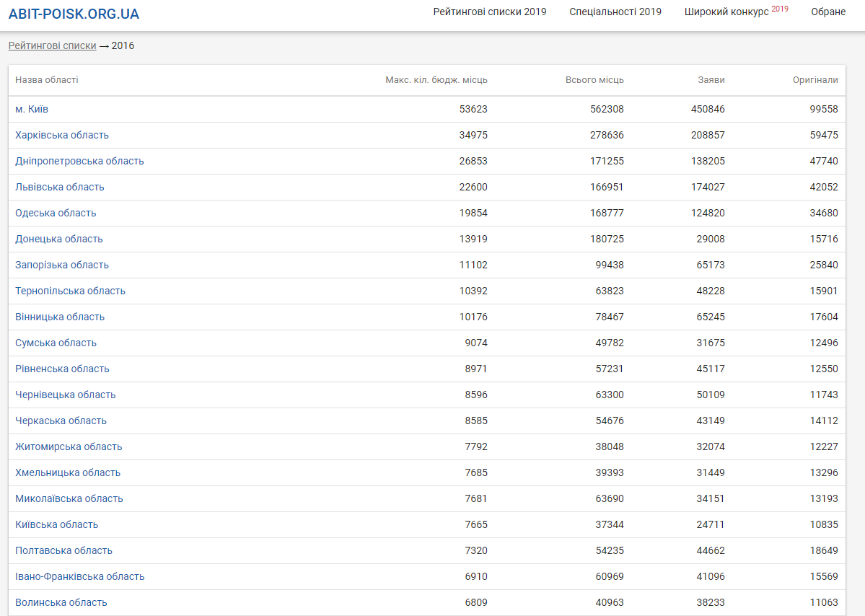Open Донецька область link
This screenshot has height=616, width=865.
pyautogui.click(x=59, y=239)
